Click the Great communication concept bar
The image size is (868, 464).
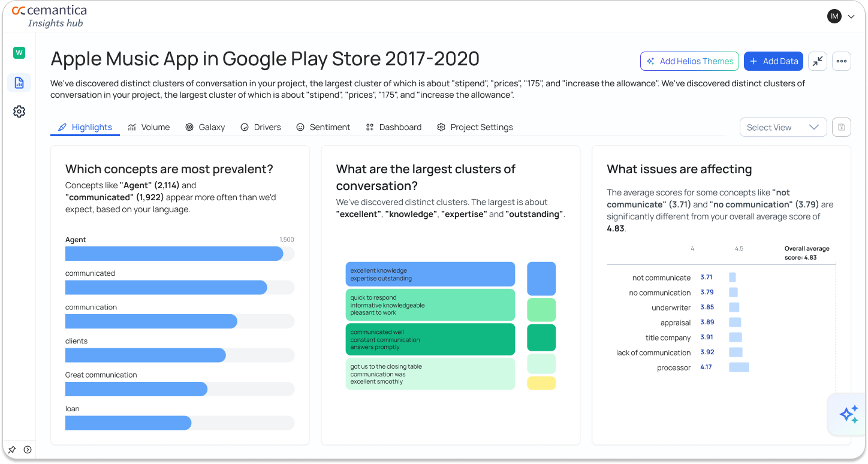click(x=180, y=389)
